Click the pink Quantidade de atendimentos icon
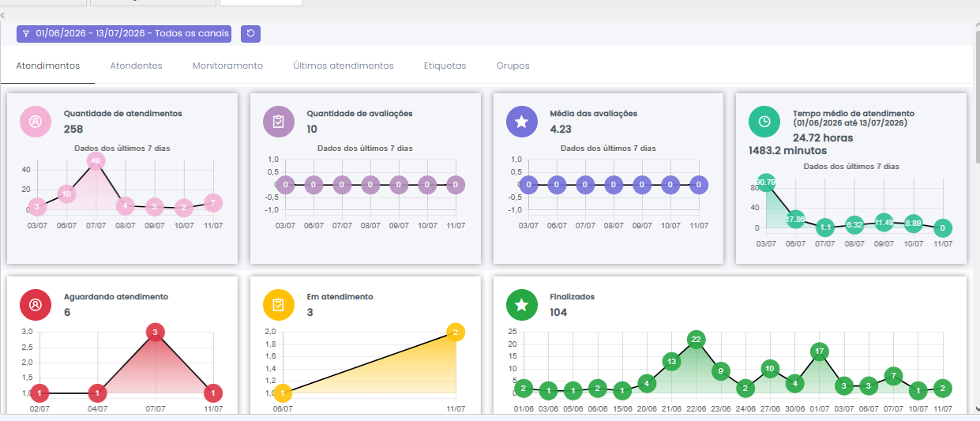 [x=36, y=122]
